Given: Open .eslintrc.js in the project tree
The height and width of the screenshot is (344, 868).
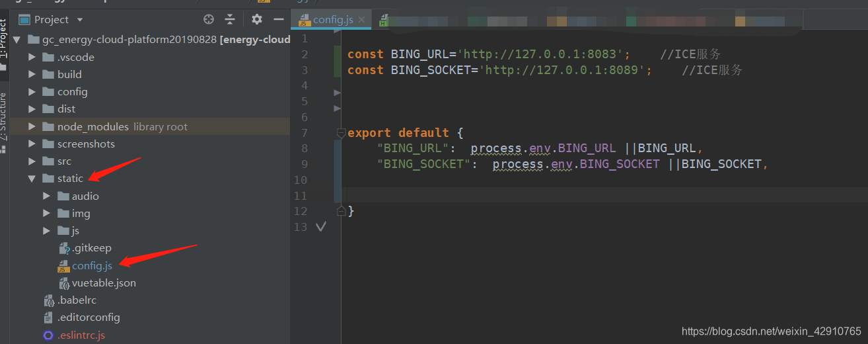Looking at the screenshot, I should pos(81,335).
